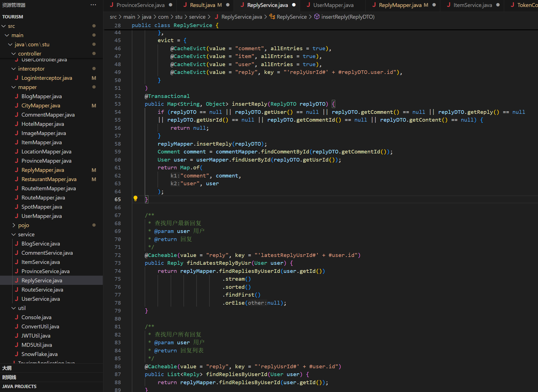Expand the JAVA PROJECTS panel

point(19,386)
